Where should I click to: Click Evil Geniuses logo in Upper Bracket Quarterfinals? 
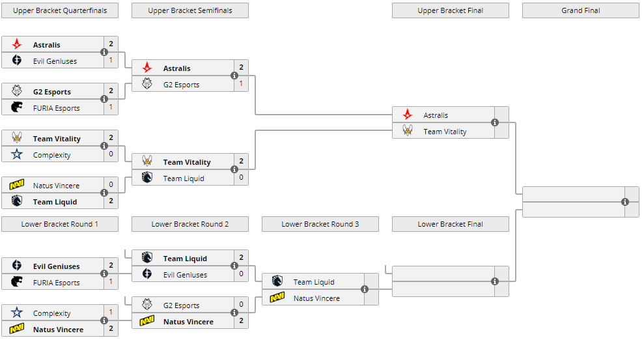tap(17, 61)
